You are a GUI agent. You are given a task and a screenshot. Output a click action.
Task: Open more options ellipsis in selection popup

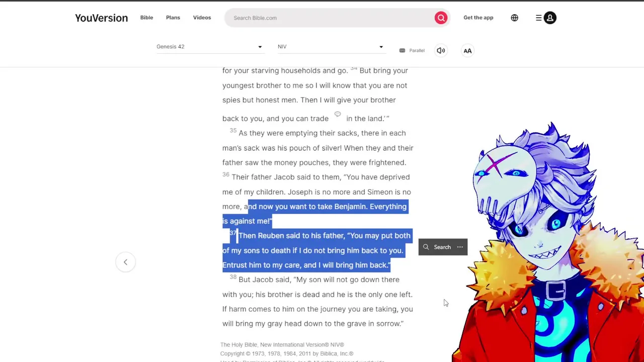(460, 247)
